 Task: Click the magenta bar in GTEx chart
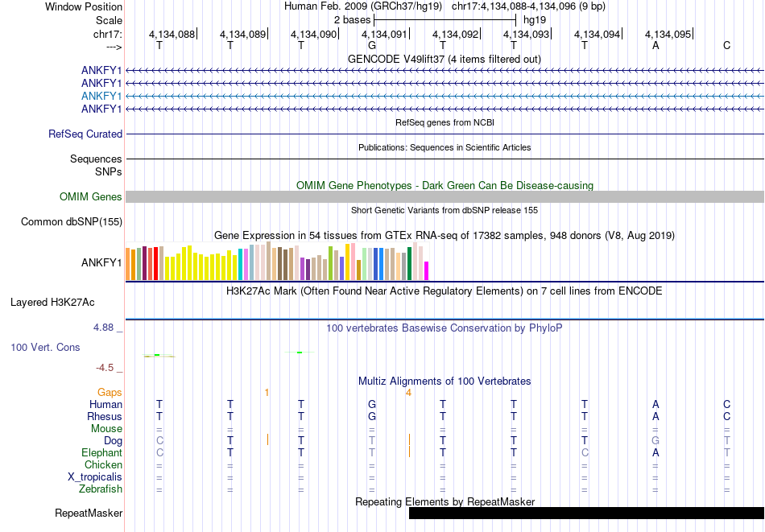click(x=427, y=270)
